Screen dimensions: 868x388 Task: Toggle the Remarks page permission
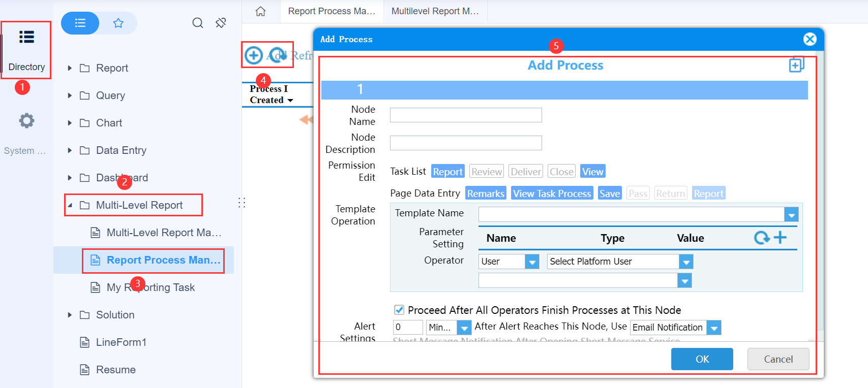pos(486,193)
